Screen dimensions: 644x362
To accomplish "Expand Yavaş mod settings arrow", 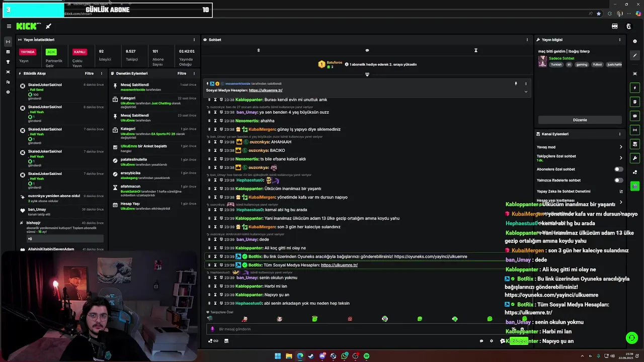I will tap(621, 147).
